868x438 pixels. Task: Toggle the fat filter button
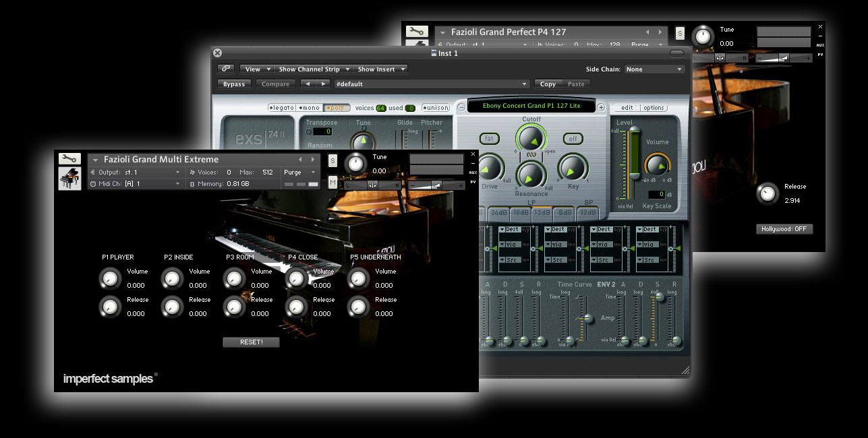[490, 139]
